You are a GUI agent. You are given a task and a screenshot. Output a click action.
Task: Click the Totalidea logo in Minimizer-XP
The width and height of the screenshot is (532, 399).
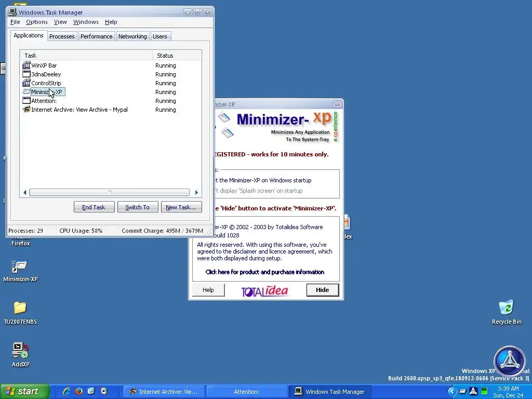point(264,291)
